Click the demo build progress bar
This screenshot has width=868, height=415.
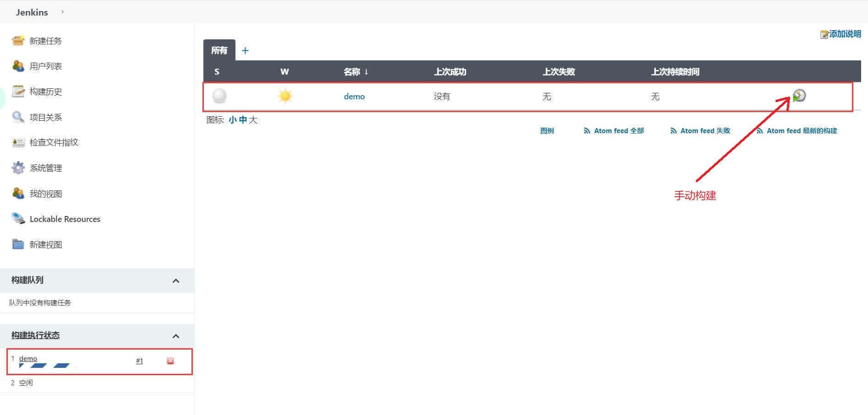point(48,366)
